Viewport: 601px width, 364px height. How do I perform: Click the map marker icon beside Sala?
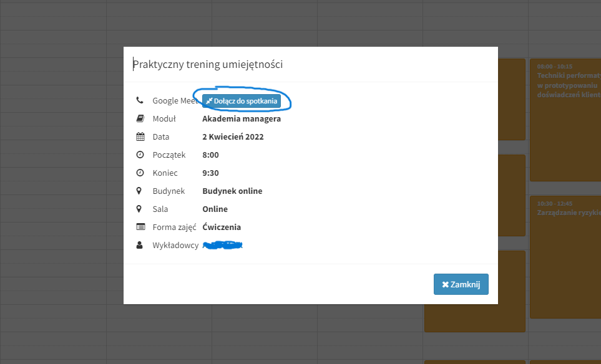[140, 209]
